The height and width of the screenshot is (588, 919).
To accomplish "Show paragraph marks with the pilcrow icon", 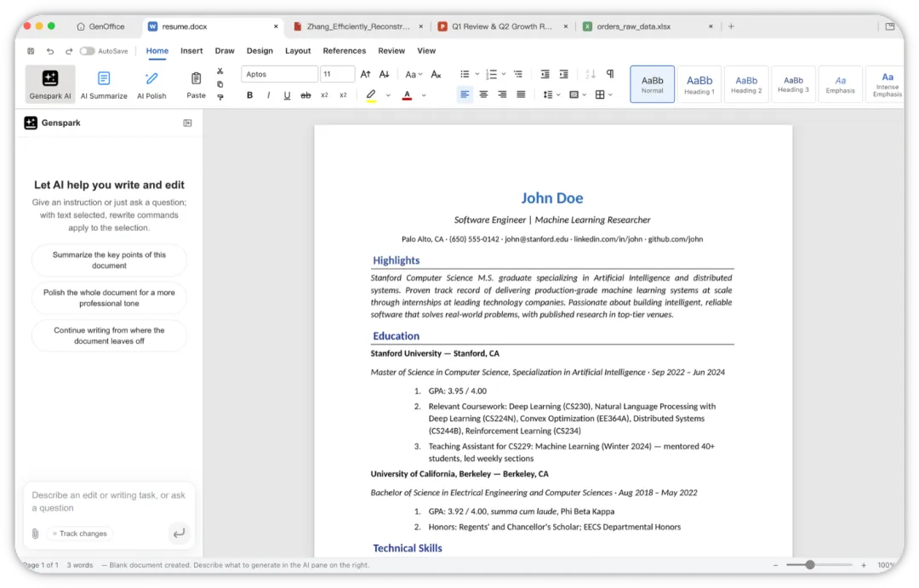I will (x=610, y=74).
